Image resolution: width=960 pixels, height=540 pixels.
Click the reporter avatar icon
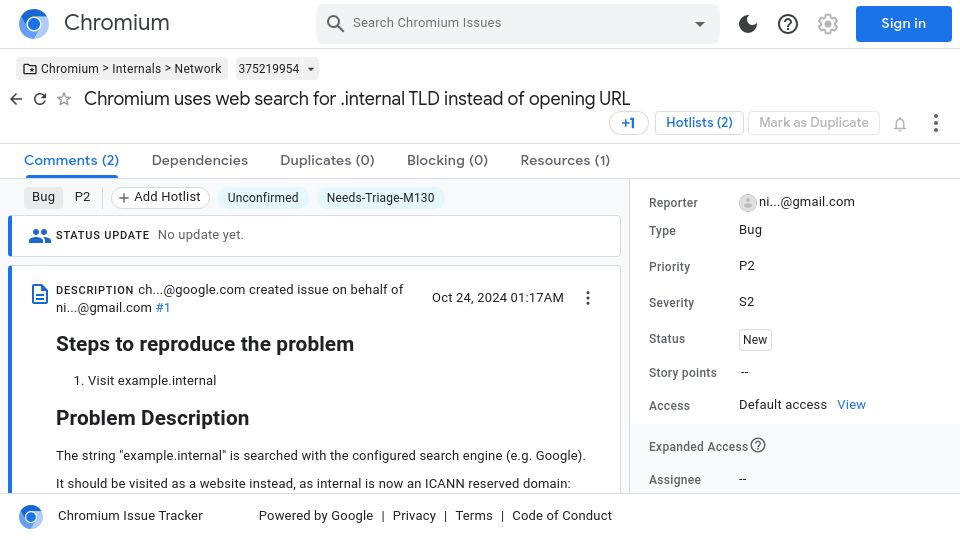[748, 203]
